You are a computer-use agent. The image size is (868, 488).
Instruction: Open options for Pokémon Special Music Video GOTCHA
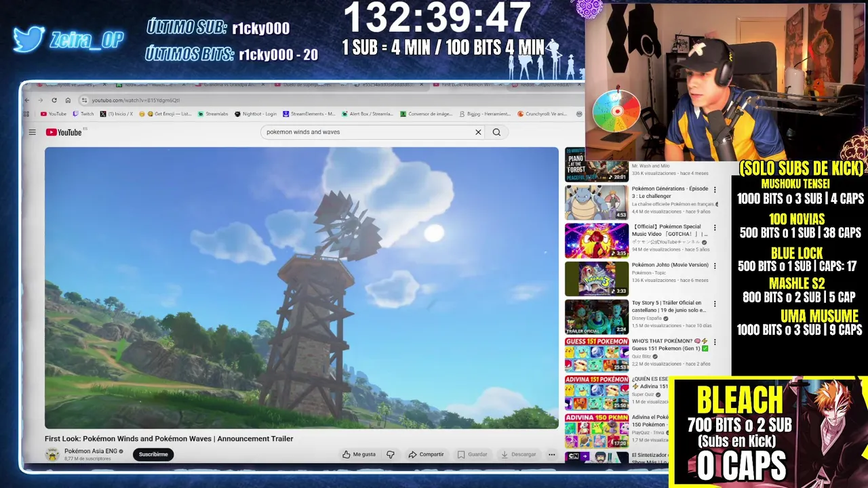[714, 228]
